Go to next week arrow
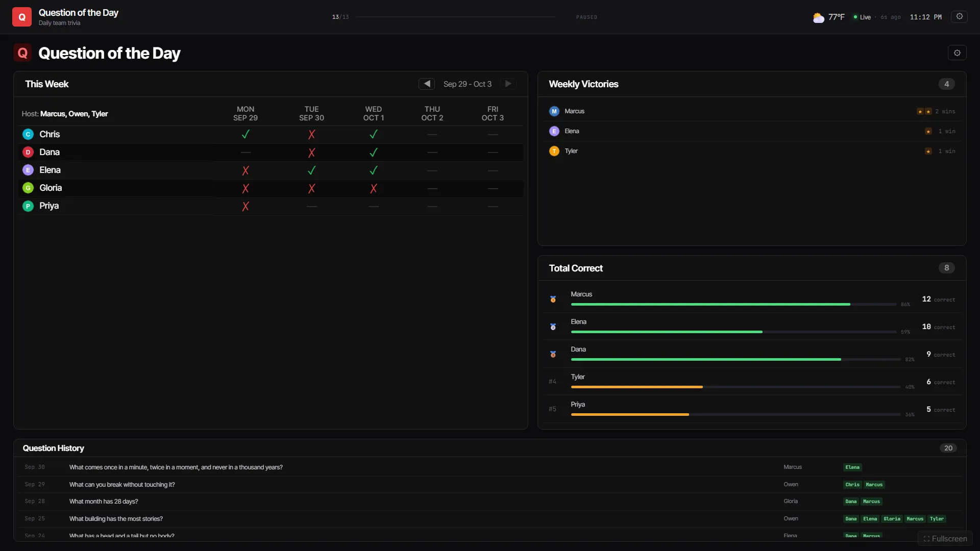The image size is (980, 551). (508, 84)
